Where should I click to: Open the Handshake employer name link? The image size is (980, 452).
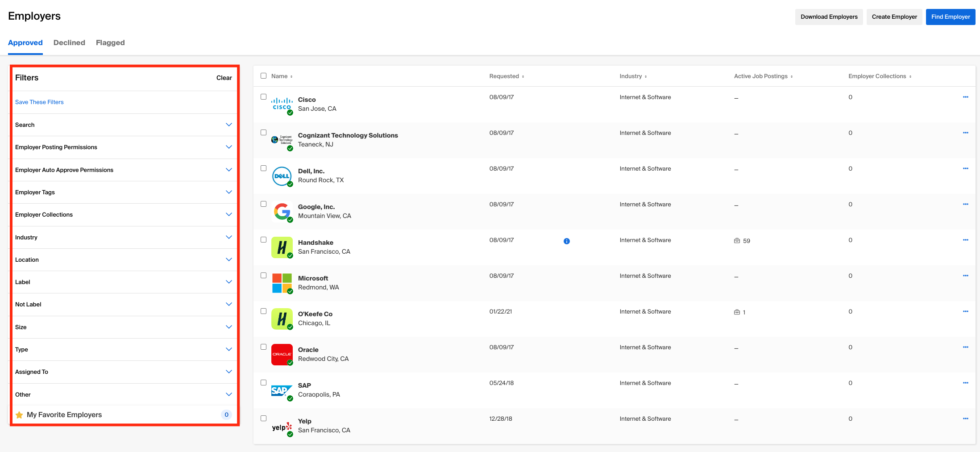coord(316,243)
